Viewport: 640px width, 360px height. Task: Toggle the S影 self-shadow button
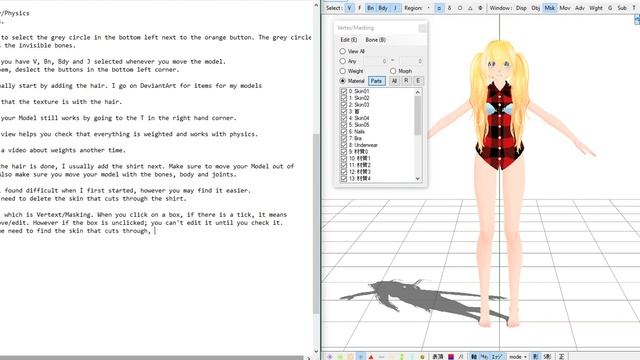point(548,357)
